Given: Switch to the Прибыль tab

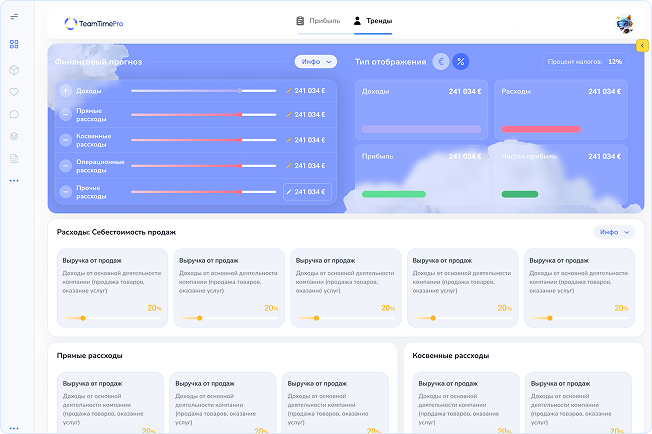Looking at the screenshot, I should (x=319, y=21).
